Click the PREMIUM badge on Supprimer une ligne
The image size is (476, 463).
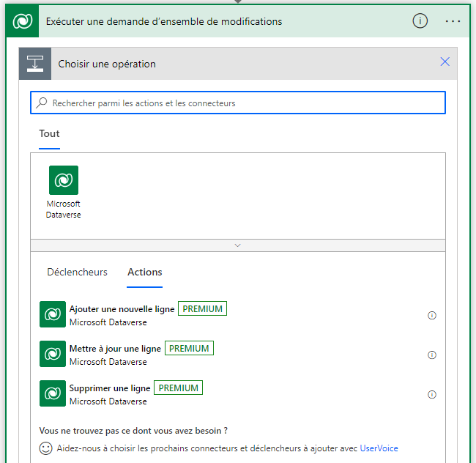point(178,388)
